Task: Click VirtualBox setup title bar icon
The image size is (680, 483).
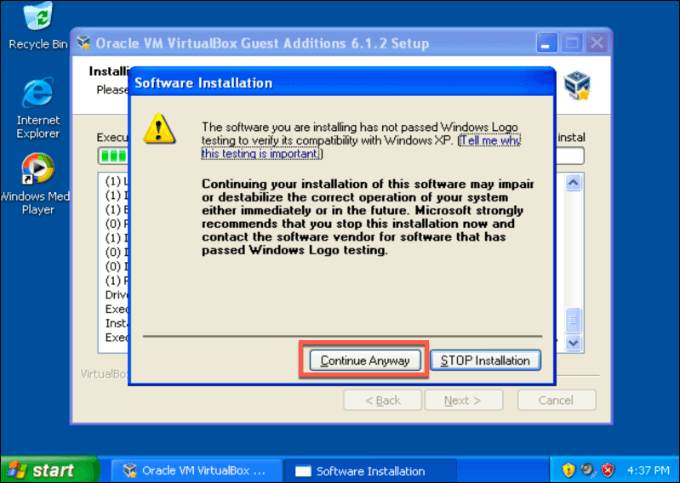Action: coord(83,42)
